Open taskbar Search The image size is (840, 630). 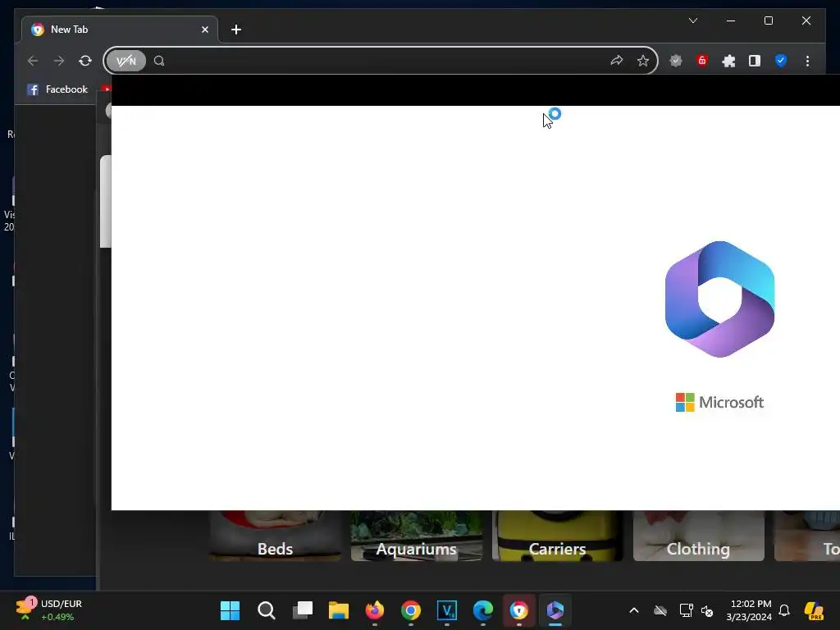point(267,610)
